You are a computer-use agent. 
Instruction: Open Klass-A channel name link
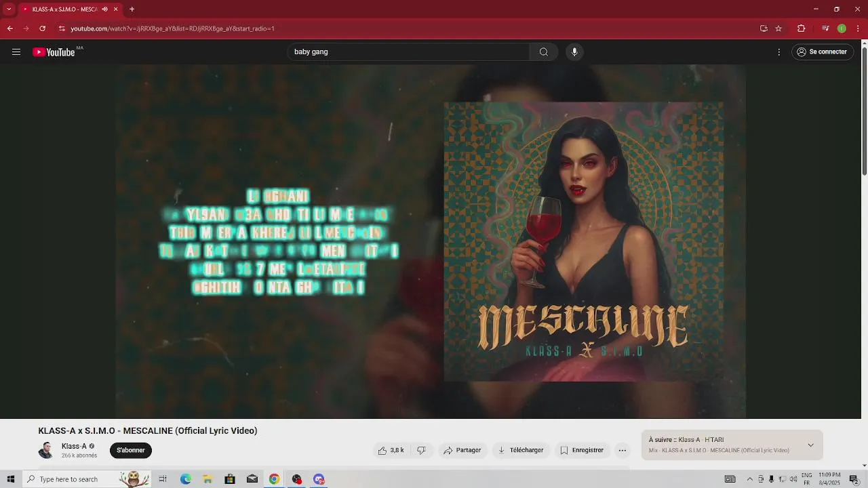tap(74, 446)
